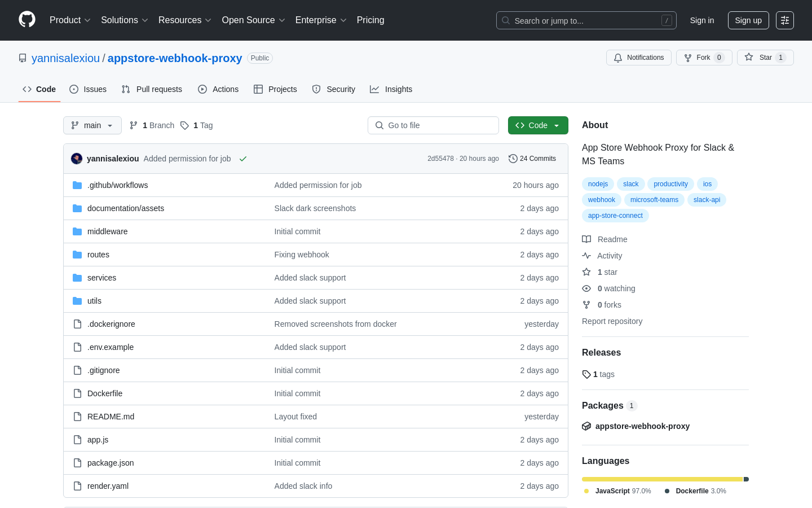Open yannisalexiou's avatar in commit row
Screen dimensions: 812x508
coord(77,159)
